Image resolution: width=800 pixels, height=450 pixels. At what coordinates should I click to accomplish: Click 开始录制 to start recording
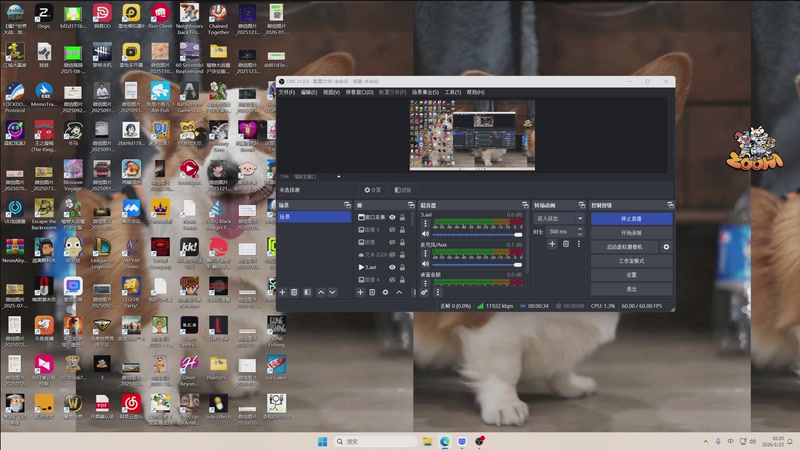pyautogui.click(x=632, y=233)
